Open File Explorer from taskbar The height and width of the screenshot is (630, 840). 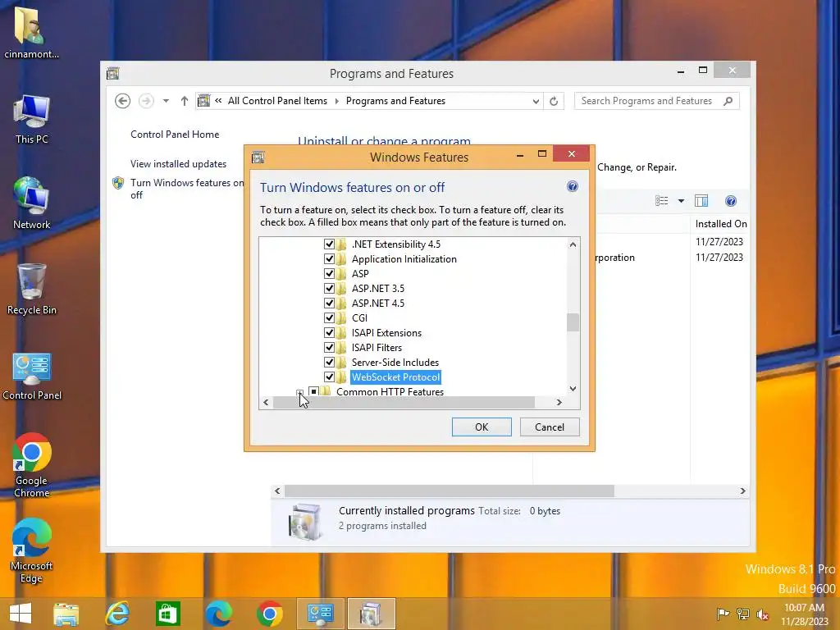[x=66, y=614]
